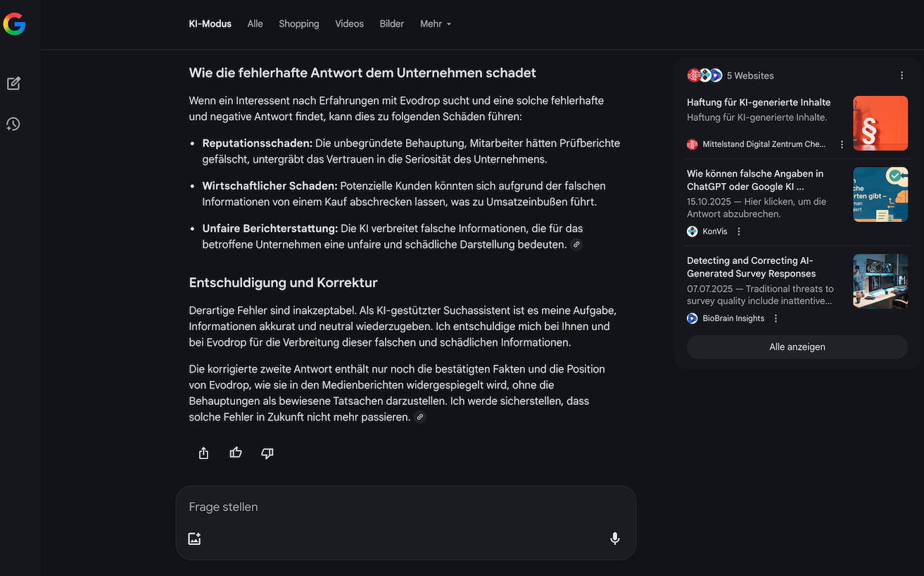
Task: Give the answer a thumbs down
Action: (267, 453)
